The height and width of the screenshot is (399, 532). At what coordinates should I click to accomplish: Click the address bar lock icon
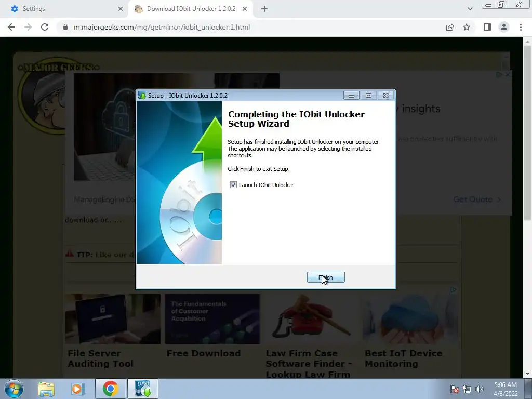[65, 27]
